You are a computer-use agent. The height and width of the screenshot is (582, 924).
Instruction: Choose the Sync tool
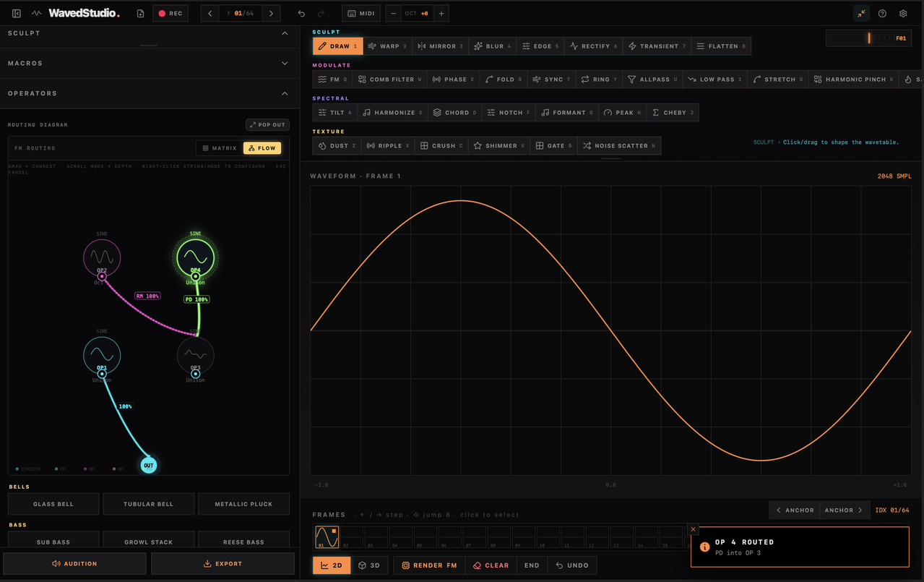coord(551,80)
